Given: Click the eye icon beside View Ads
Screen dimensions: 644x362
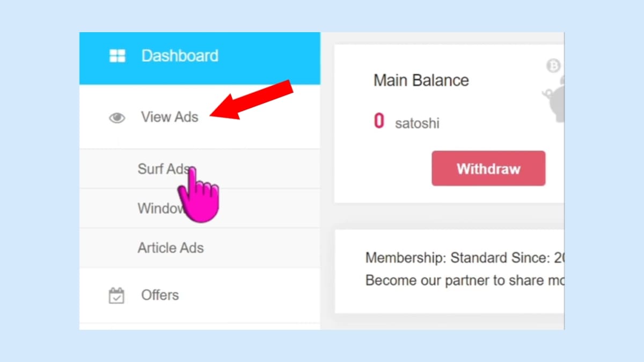Looking at the screenshot, I should point(117,117).
